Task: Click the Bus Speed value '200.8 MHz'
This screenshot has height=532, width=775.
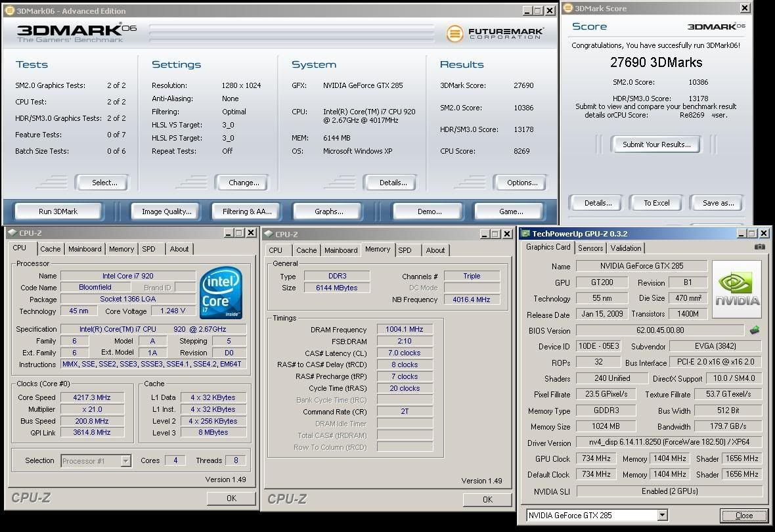Action: (x=92, y=421)
